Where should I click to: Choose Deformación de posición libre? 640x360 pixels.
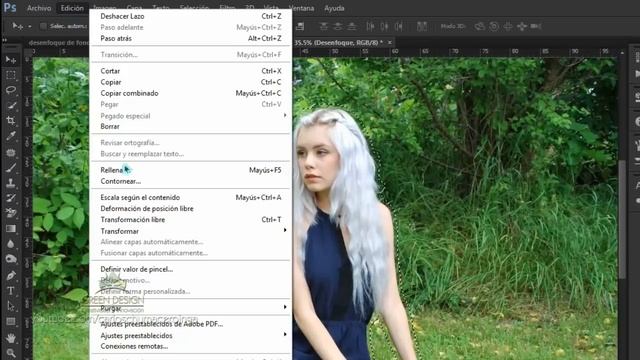pos(191,209)
